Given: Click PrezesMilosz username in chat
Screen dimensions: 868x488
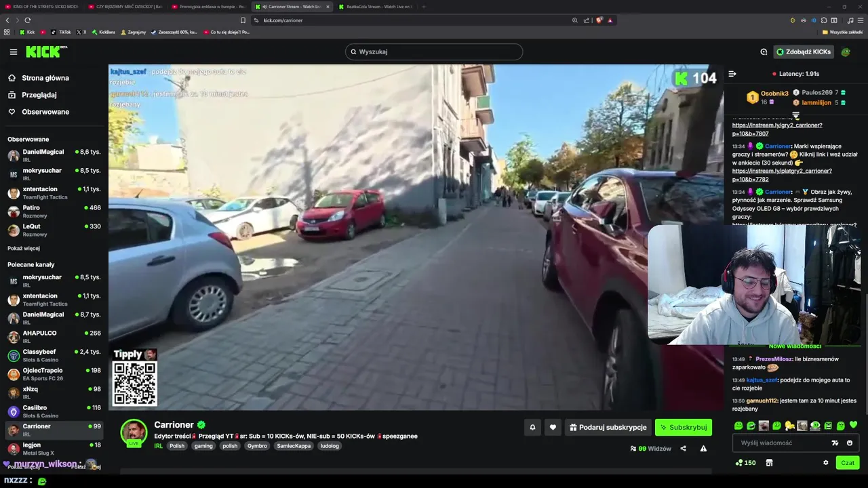Looking at the screenshot, I should [x=773, y=359].
